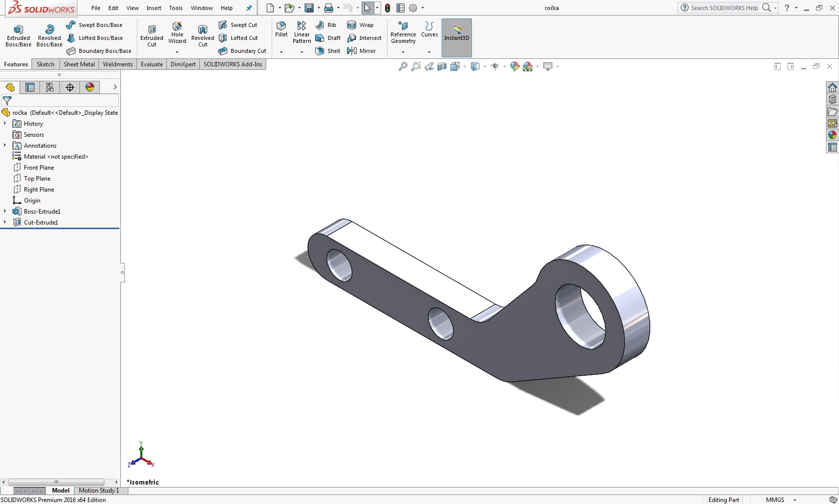
Task: Switch to the ConfigurationManager tab
Action: click(x=50, y=87)
